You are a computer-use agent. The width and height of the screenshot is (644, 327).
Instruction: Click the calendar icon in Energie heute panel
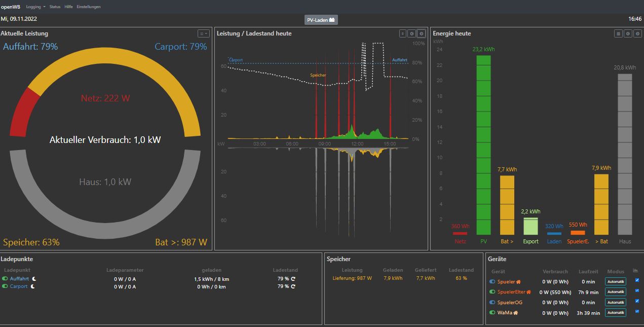coord(618,33)
